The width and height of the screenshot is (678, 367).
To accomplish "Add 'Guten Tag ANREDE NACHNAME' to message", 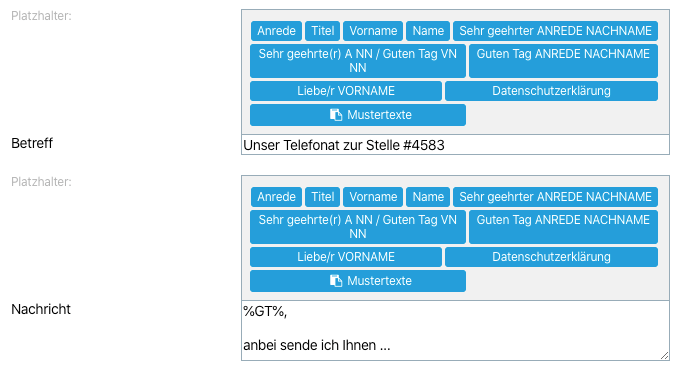I will (x=563, y=227).
